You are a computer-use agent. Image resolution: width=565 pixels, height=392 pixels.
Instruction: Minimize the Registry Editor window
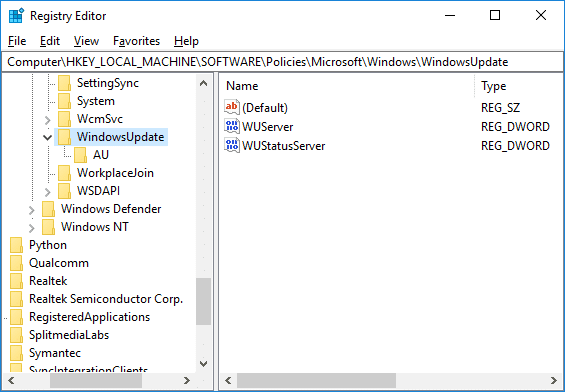(450, 15)
